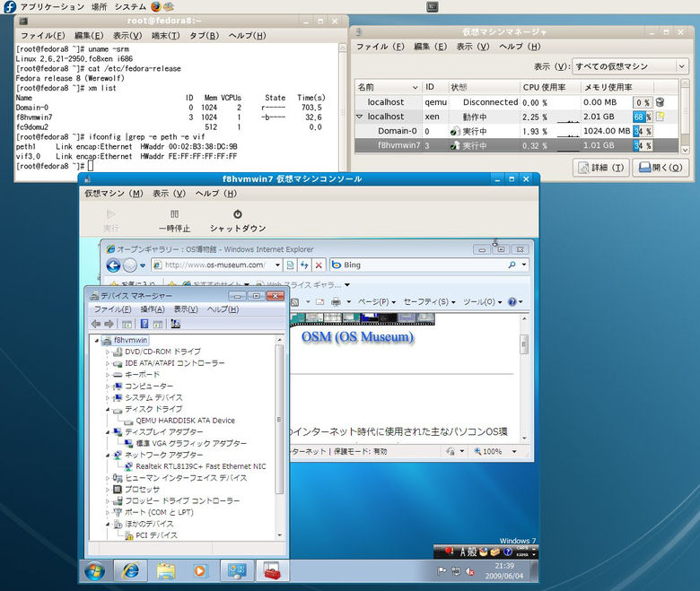Viewport: 700px width, 591px height.
Task: Click the muted volume icon in the Windows tray
Action: (469, 571)
